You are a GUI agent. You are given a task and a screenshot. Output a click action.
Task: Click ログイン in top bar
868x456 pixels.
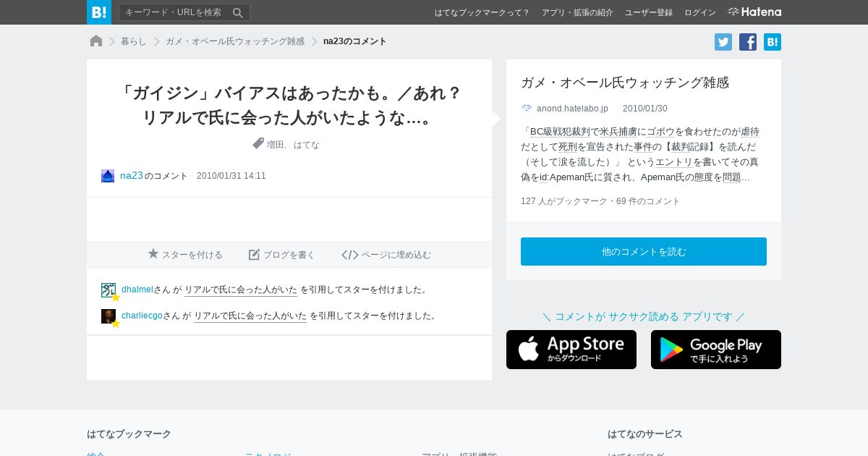click(x=700, y=12)
